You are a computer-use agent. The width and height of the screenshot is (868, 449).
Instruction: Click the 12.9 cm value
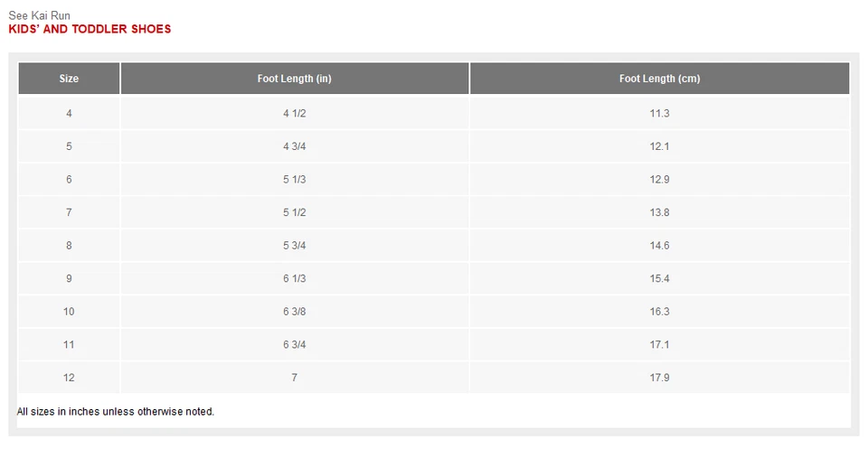click(x=659, y=179)
